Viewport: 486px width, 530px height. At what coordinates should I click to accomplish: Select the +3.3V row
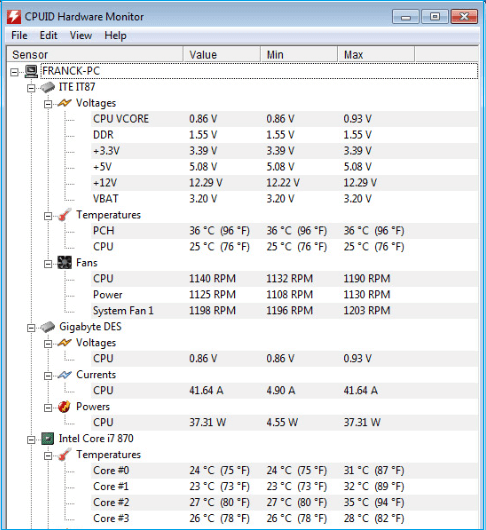click(284, 151)
